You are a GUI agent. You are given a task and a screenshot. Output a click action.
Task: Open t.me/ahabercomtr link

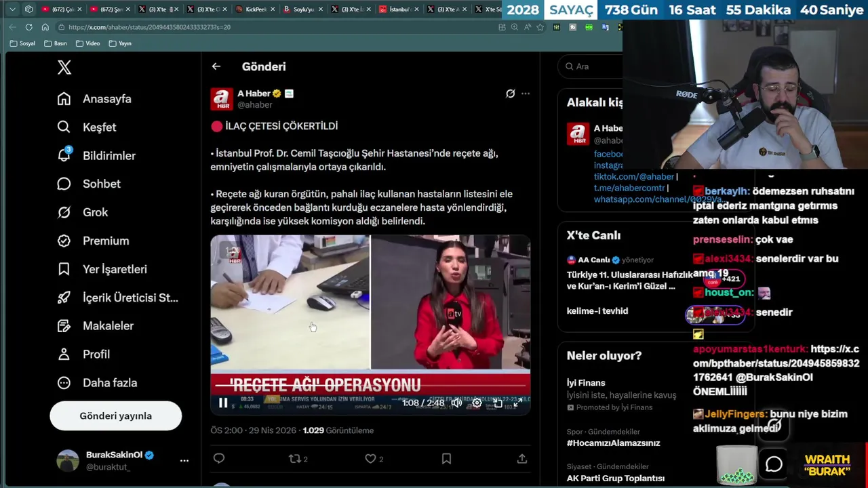coord(629,188)
